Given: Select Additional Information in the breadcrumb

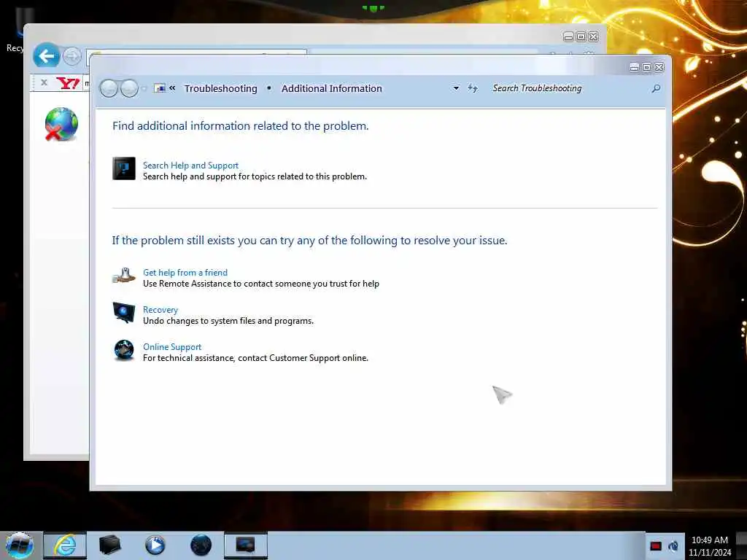Looking at the screenshot, I should click(332, 88).
